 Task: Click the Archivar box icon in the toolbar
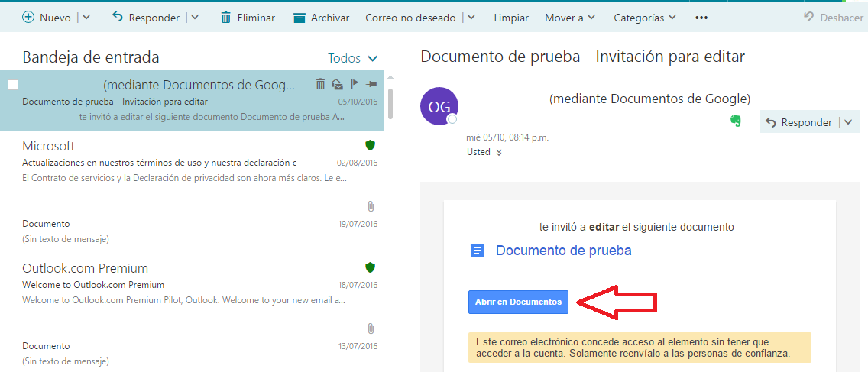300,18
